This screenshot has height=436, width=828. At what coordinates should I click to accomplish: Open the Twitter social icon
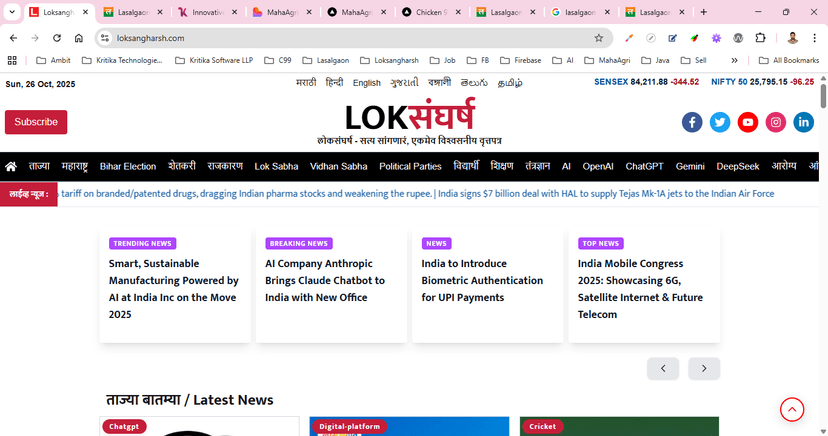720,122
